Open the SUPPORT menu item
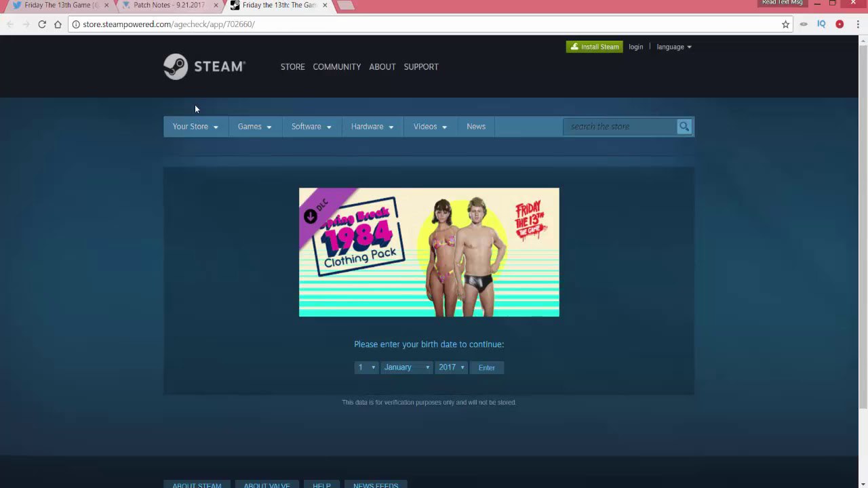 tap(421, 67)
